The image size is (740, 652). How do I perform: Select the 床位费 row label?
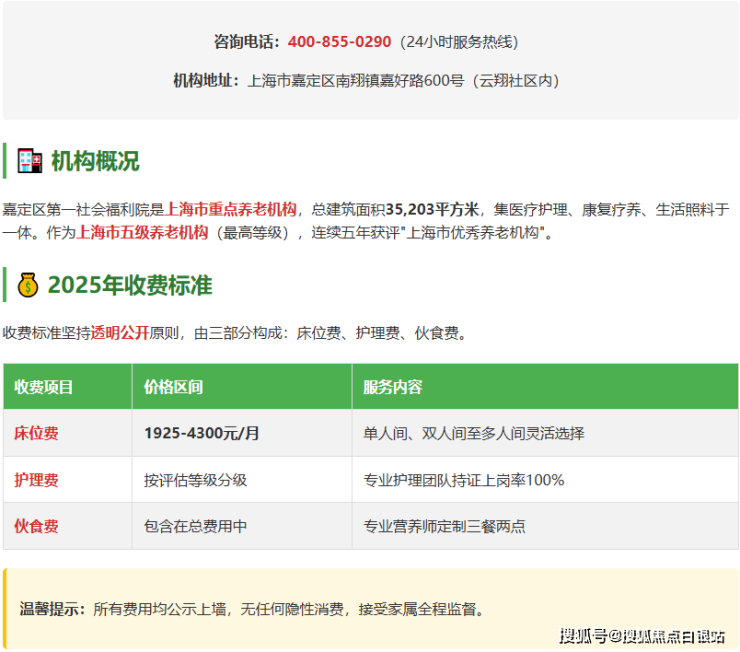tap(36, 433)
